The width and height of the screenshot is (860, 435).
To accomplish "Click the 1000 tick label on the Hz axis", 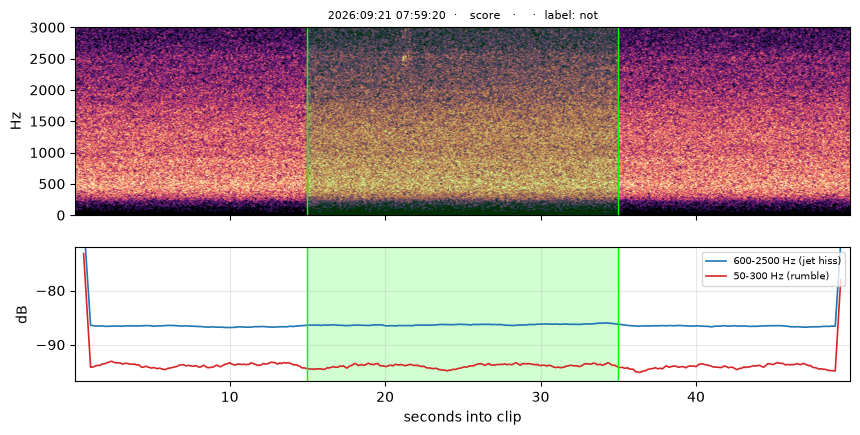I will coord(48,153).
